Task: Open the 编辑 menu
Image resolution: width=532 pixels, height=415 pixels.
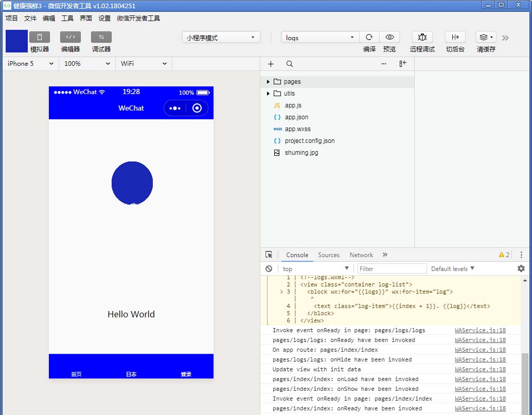Action: (49, 18)
